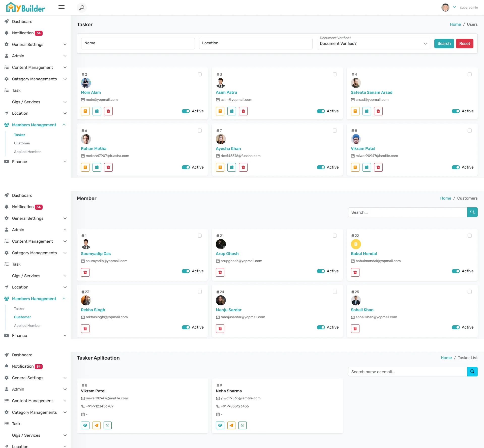Toggle Active switch for Rohan Metha
Screen dimensions: 484x448
pos(186,167)
